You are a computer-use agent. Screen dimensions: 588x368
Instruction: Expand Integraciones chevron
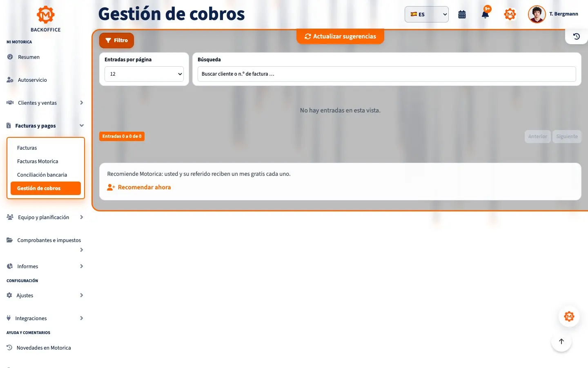(x=82, y=318)
